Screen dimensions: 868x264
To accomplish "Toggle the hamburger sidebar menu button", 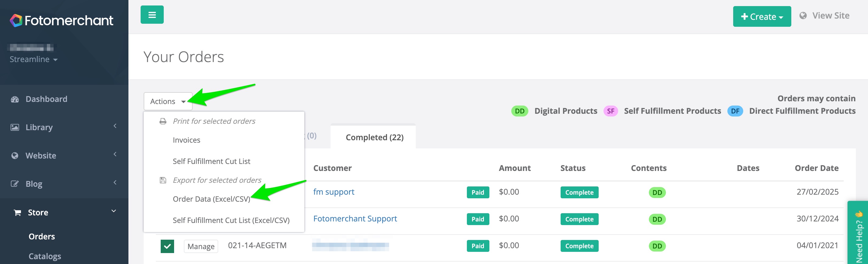I will pyautogui.click(x=152, y=15).
